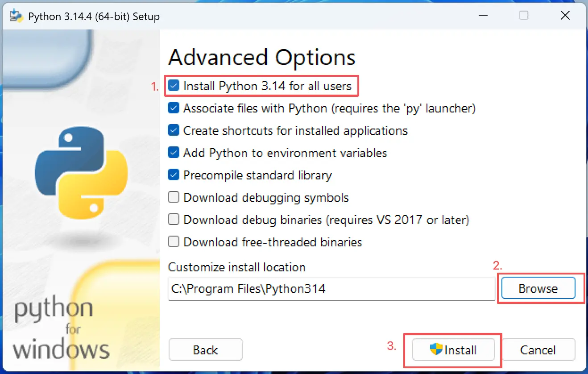Image resolution: width=588 pixels, height=374 pixels.
Task: Enable Download debugging symbols
Action: click(174, 197)
